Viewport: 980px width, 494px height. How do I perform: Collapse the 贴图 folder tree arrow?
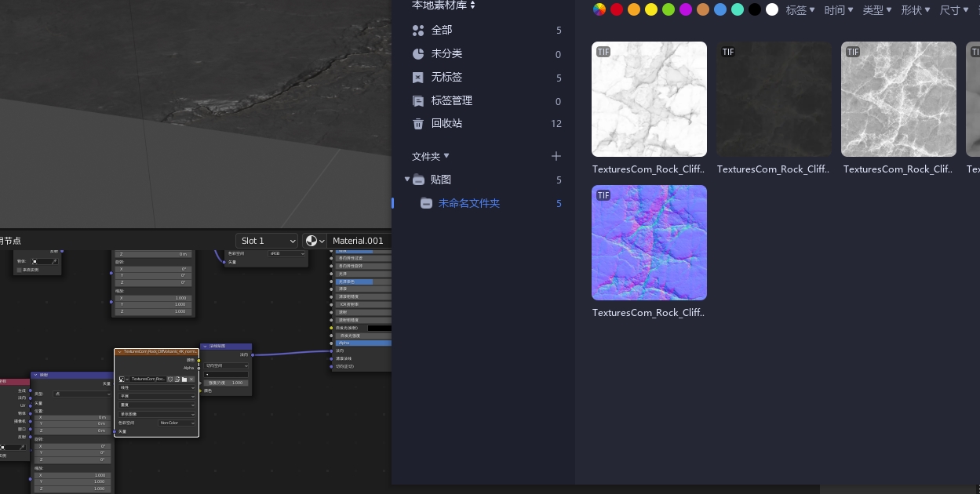click(407, 180)
